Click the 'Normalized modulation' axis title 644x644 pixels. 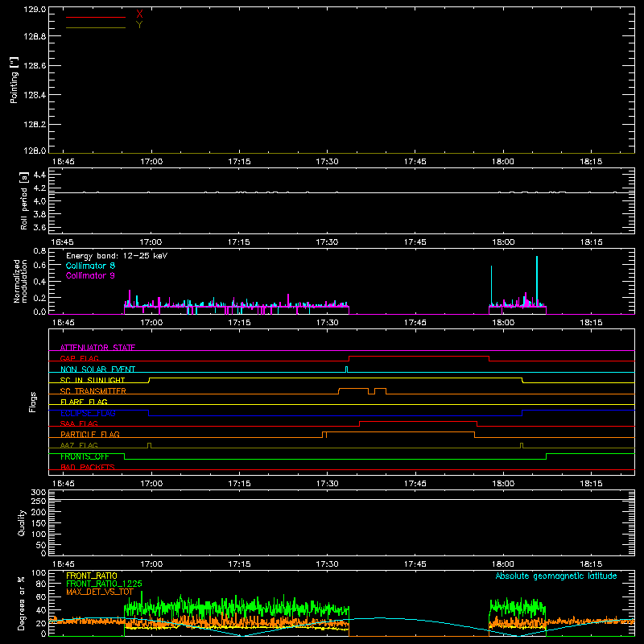point(20,281)
